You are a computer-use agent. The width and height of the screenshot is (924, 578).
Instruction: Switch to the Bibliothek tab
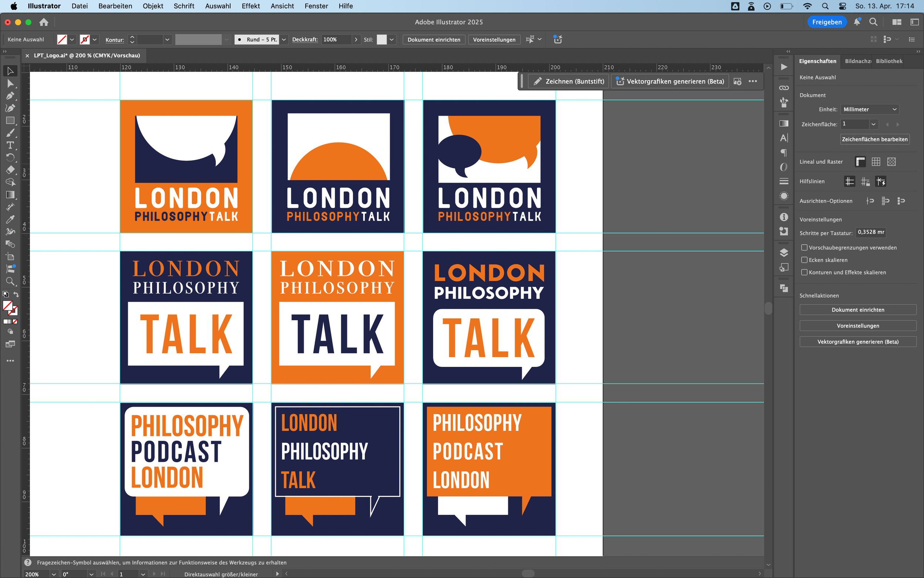click(x=889, y=61)
